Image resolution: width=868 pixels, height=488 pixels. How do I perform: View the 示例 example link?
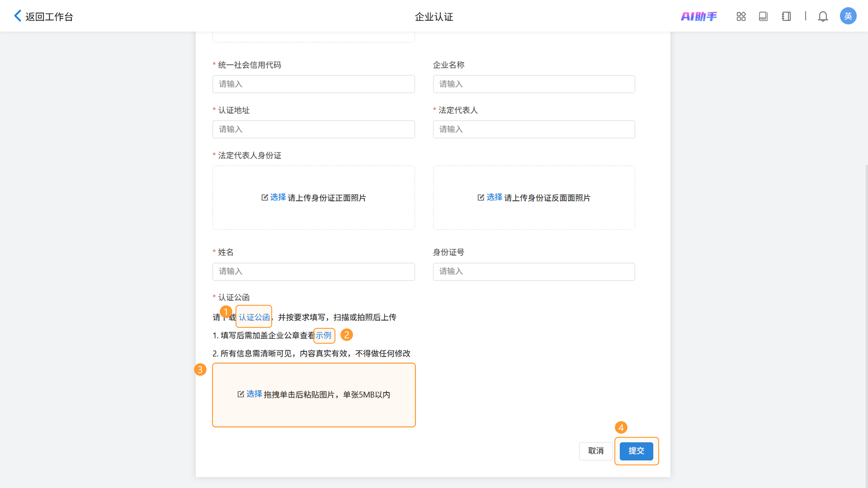tap(323, 335)
